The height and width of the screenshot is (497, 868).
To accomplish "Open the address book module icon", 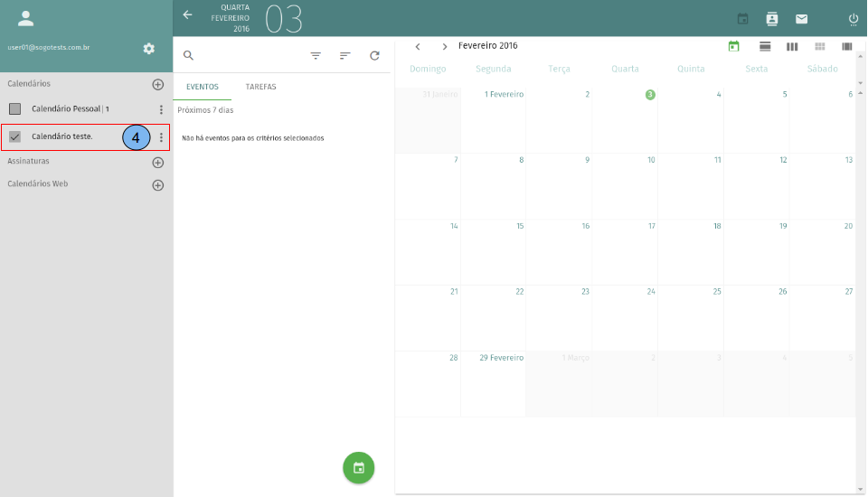I will pyautogui.click(x=772, y=19).
